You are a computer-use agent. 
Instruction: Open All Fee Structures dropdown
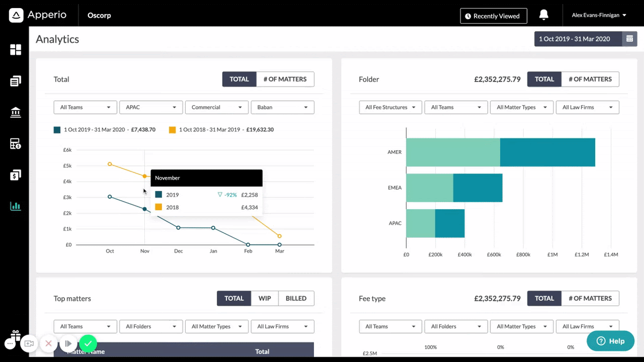[390, 107]
